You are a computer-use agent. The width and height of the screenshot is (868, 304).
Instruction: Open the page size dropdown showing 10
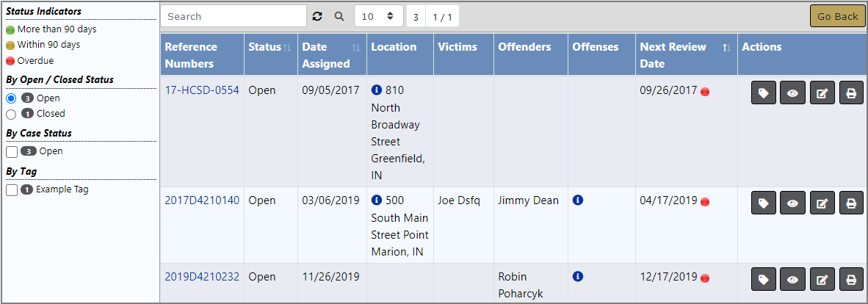[x=378, y=16]
